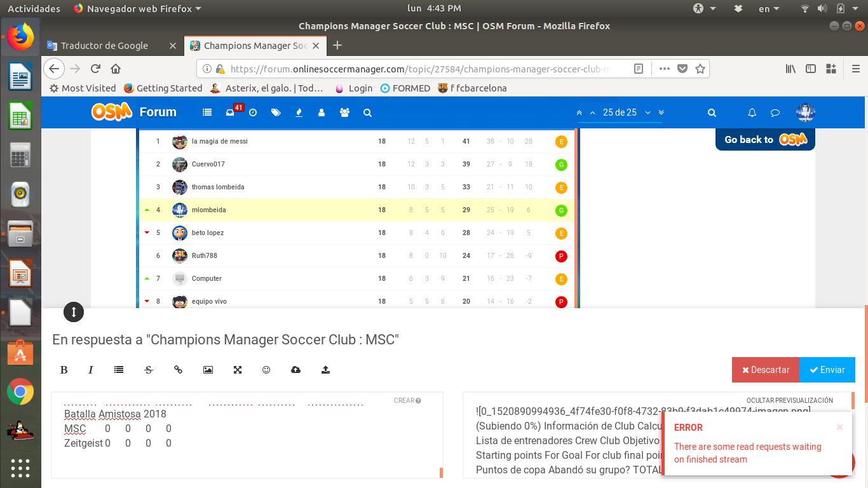The height and width of the screenshot is (488, 868).
Task: Apply strikethrough formatting in composer
Action: [149, 370]
